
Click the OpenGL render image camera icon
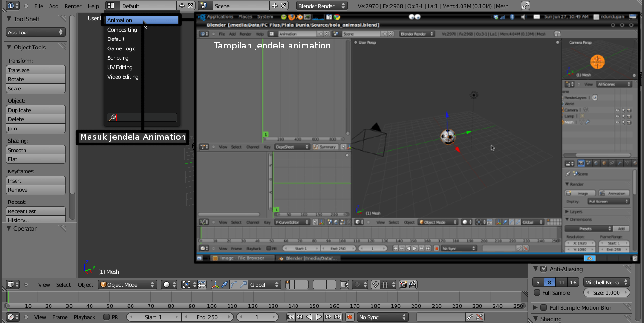point(403,285)
